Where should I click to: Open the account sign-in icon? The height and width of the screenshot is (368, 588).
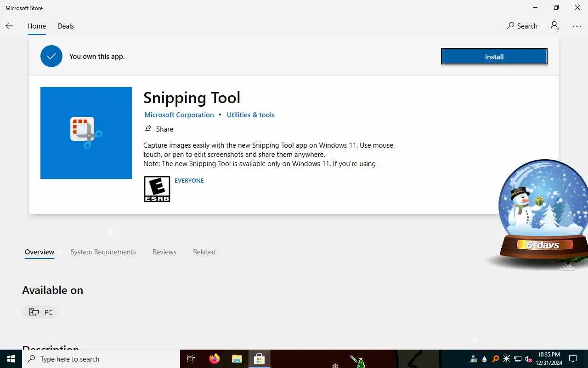(x=555, y=26)
